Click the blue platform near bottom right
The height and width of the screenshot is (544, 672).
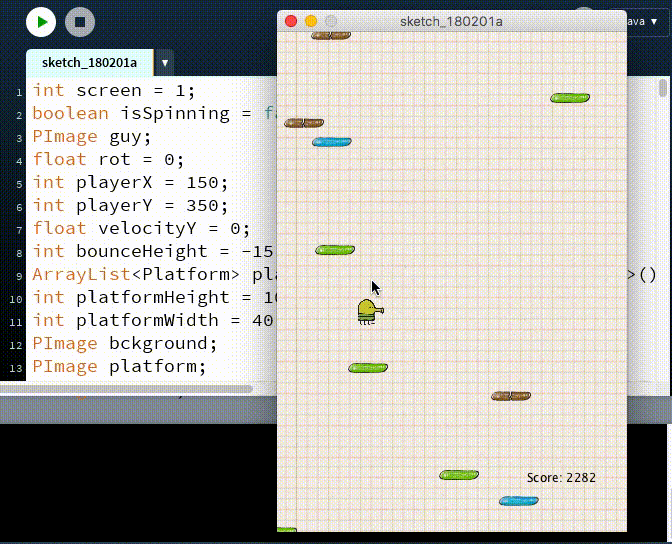(519, 501)
